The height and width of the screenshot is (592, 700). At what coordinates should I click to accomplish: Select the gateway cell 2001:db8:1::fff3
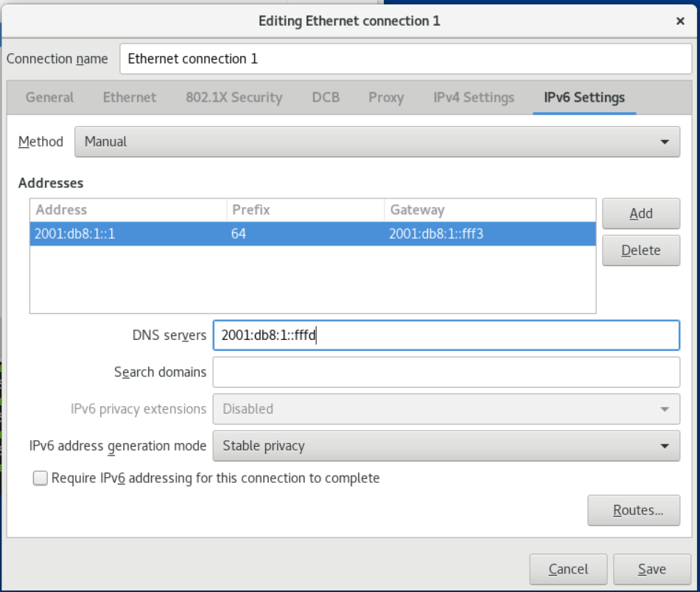(436, 234)
